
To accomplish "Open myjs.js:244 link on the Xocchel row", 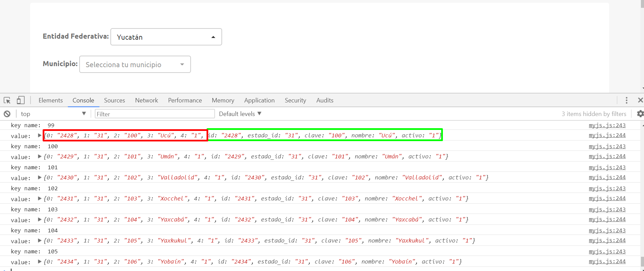I will pos(607,198).
